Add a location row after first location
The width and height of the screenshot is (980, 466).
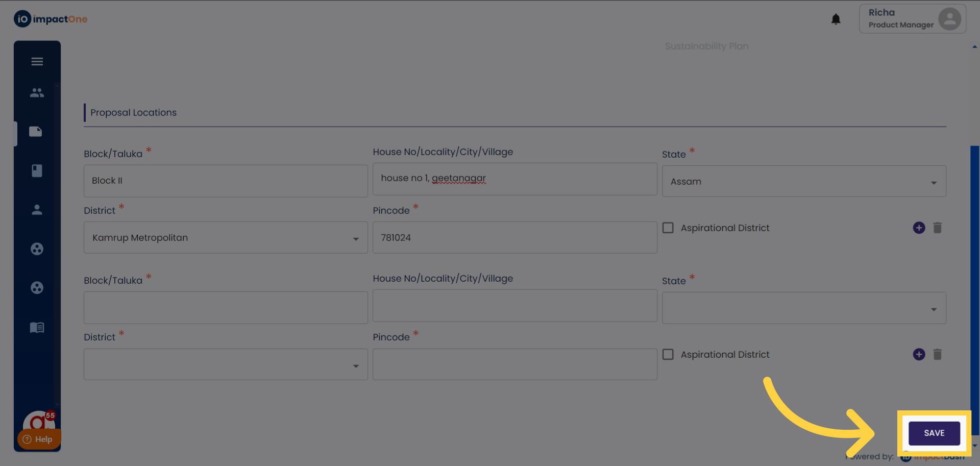click(x=919, y=228)
